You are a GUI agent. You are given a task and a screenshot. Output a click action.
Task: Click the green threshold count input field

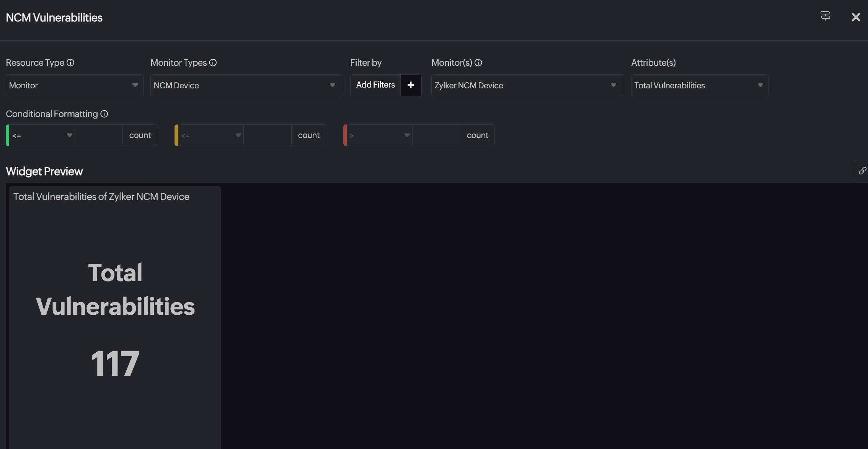99,135
